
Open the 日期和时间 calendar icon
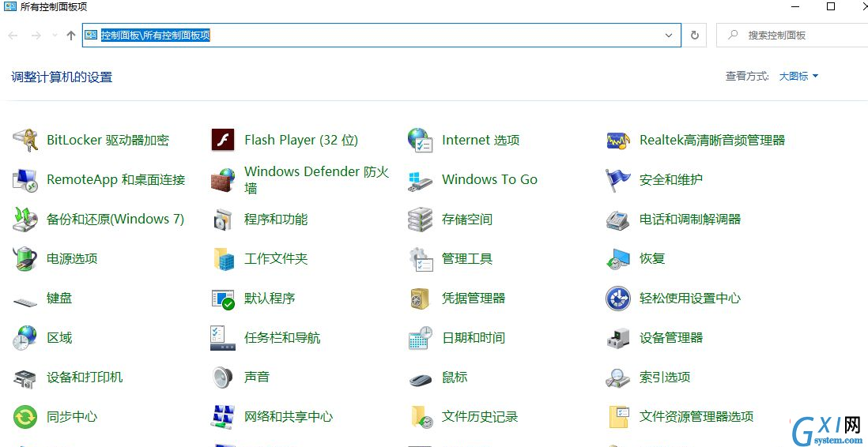pos(421,338)
